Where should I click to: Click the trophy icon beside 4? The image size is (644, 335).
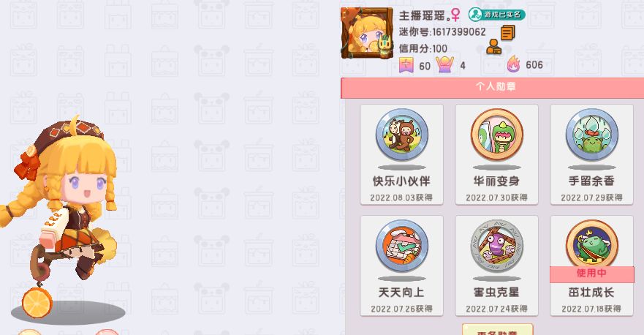click(444, 64)
